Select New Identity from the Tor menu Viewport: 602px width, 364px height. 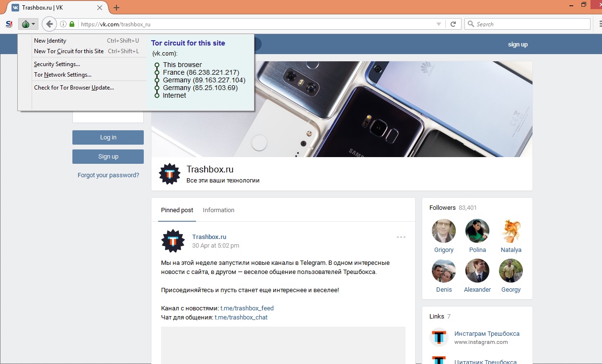pyautogui.click(x=82, y=41)
